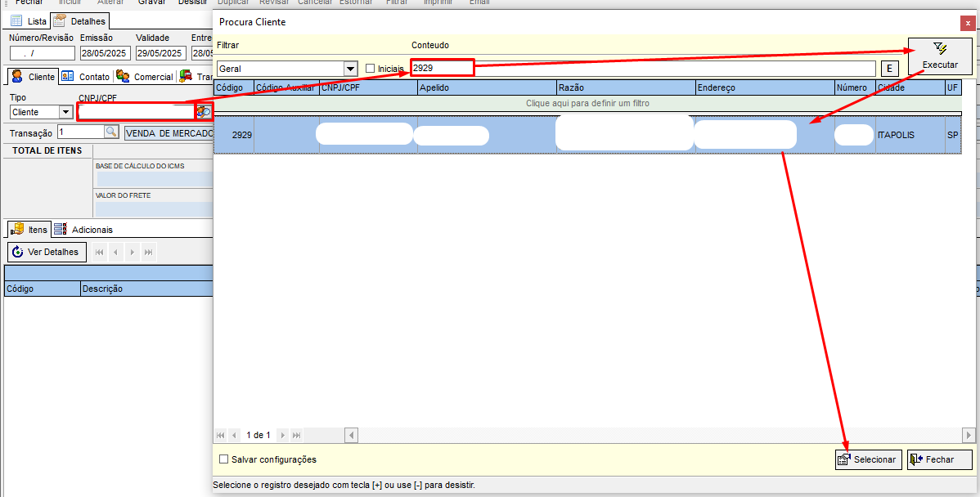980x497 pixels.
Task: Switch to the Lista tab
Action: click(x=29, y=21)
